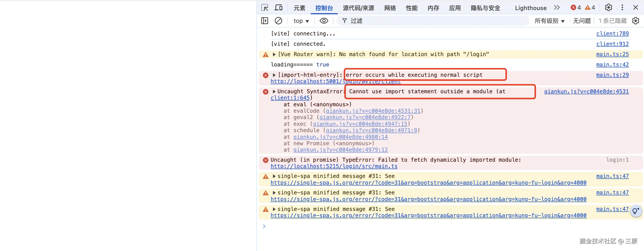Click the inspect element picker icon

click(x=264, y=8)
